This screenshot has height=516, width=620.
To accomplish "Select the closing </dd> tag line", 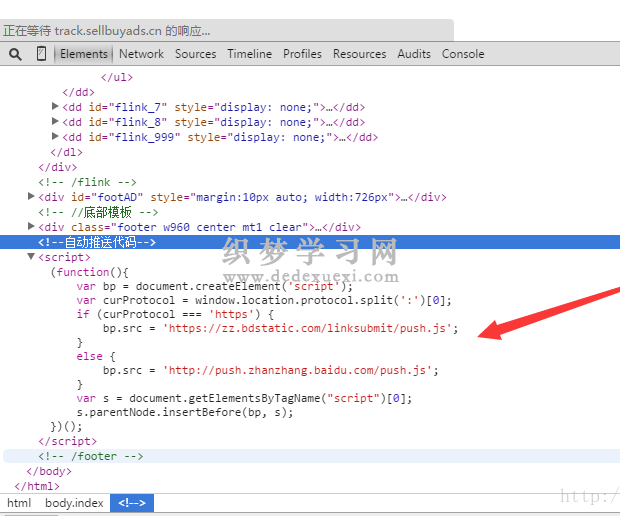I will tap(79, 92).
